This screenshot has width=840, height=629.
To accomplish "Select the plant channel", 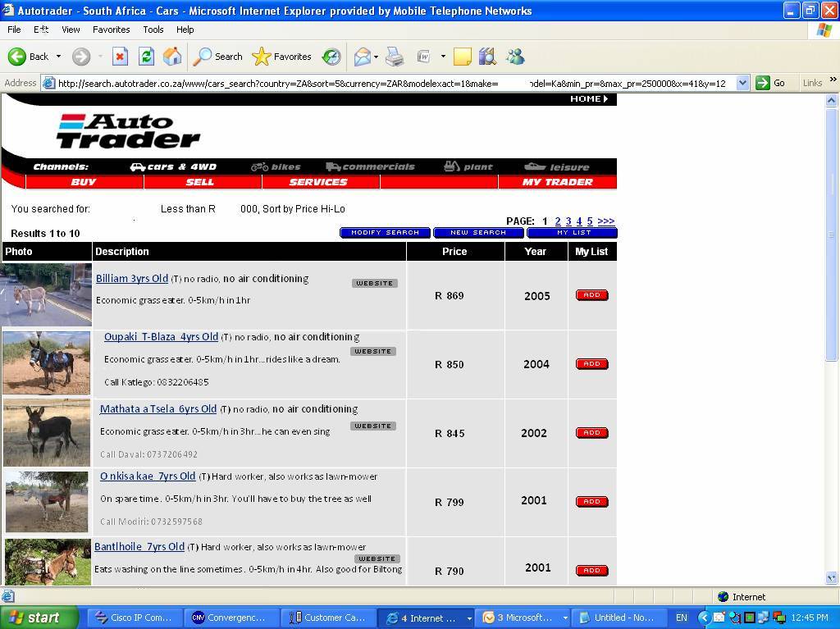I will tap(468, 166).
